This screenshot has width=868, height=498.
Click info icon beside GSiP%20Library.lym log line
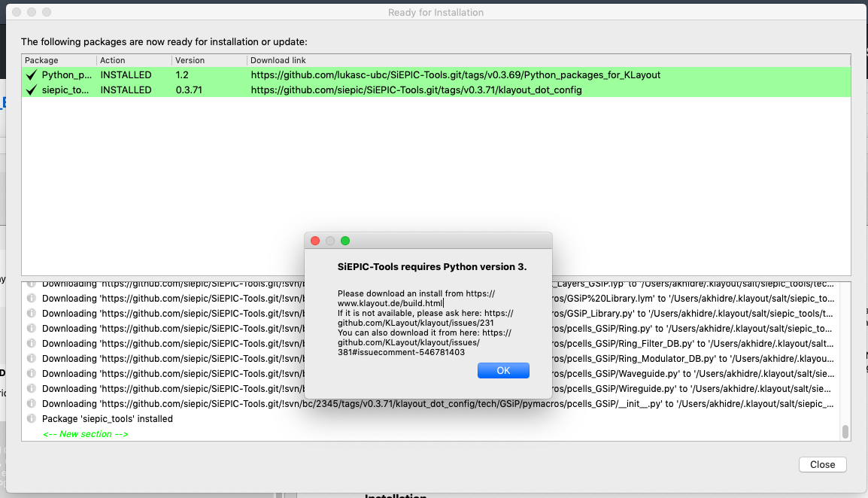32,299
